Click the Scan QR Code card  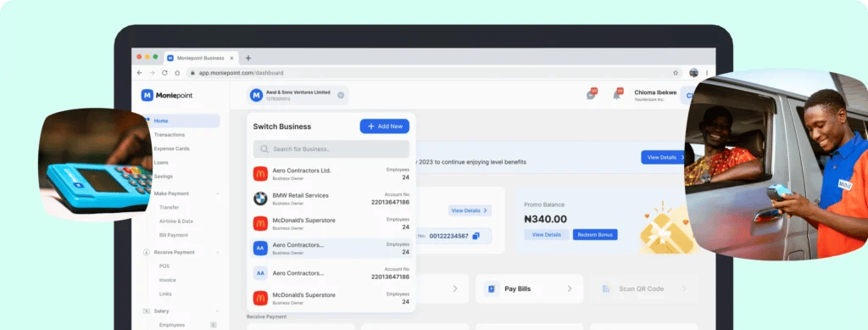point(644,288)
